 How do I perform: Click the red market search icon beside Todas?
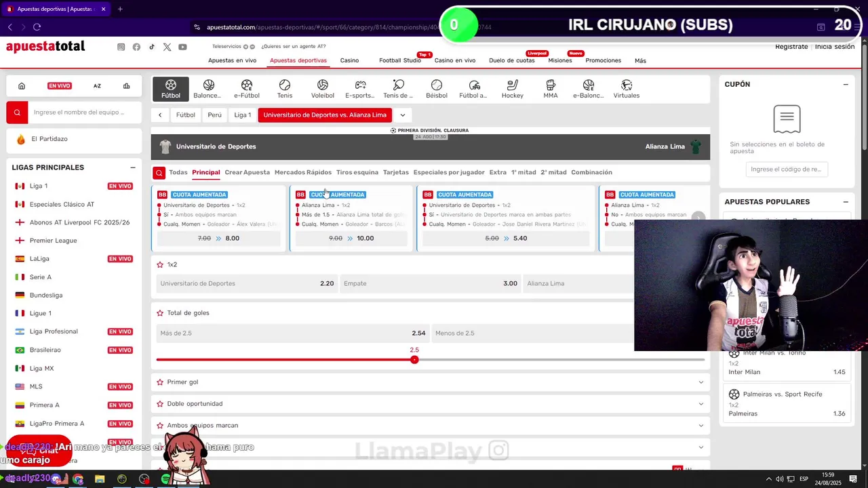[159, 173]
